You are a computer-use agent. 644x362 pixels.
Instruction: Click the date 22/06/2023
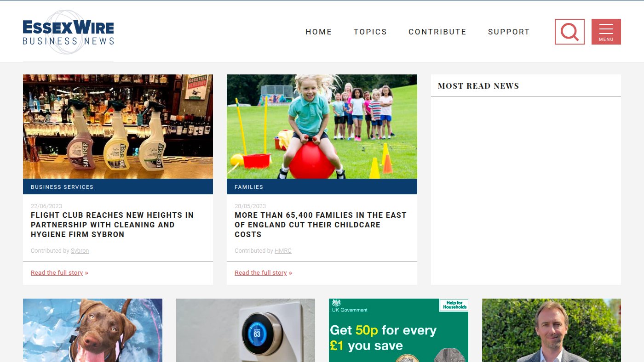[46, 206]
